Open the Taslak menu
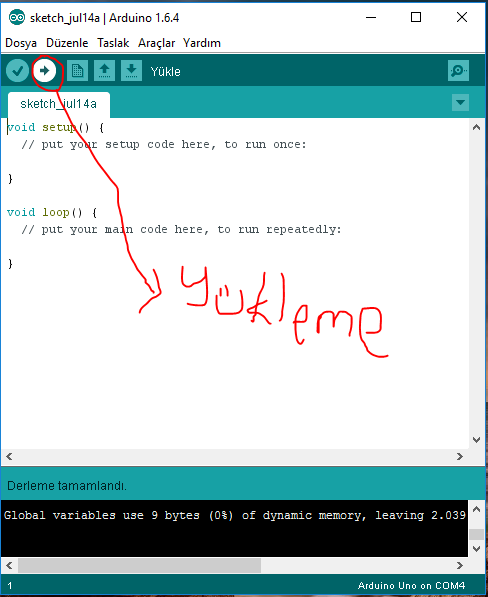This screenshot has height=597, width=488. (x=113, y=43)
